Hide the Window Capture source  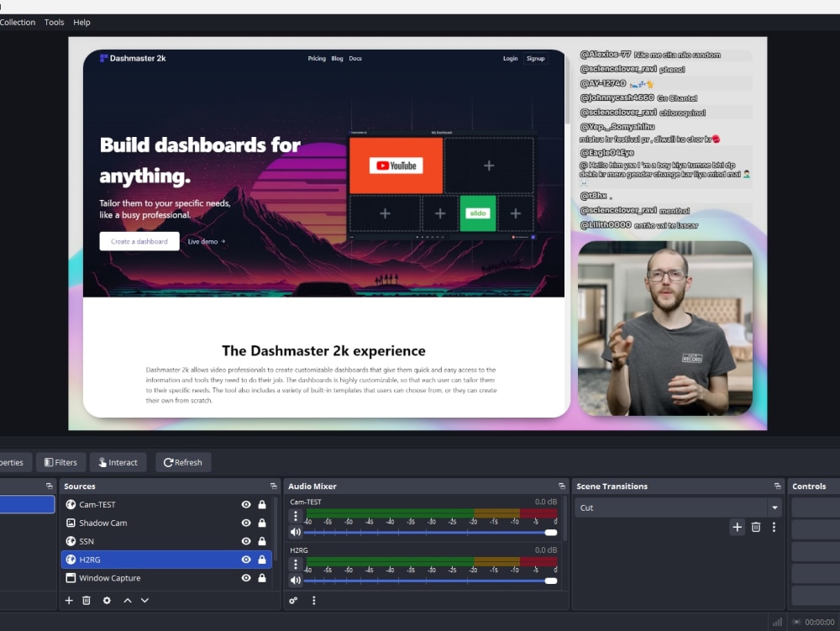[246, 578]
